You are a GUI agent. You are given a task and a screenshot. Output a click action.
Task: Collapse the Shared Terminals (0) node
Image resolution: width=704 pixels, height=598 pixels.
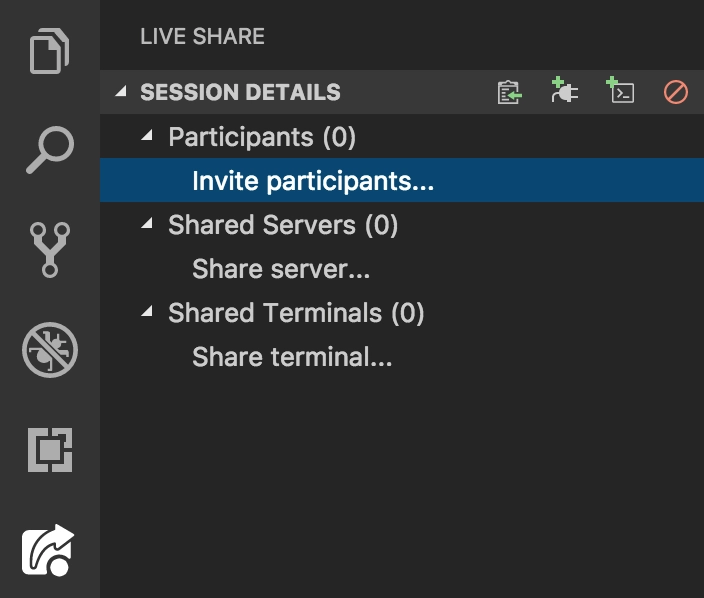(147, 311)
